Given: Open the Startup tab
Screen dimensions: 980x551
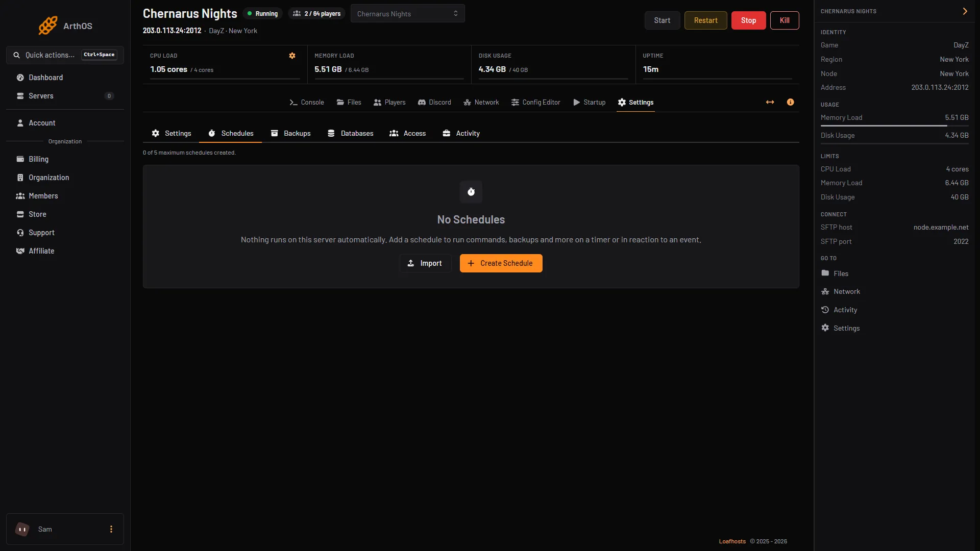Looking at the screenshot, I should click(590, 102).
